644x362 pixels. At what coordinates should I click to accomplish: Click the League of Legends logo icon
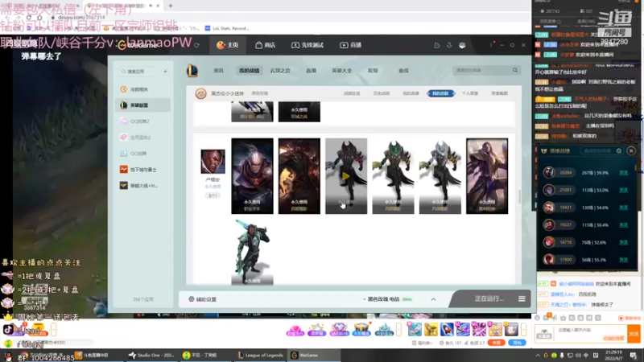192,71
